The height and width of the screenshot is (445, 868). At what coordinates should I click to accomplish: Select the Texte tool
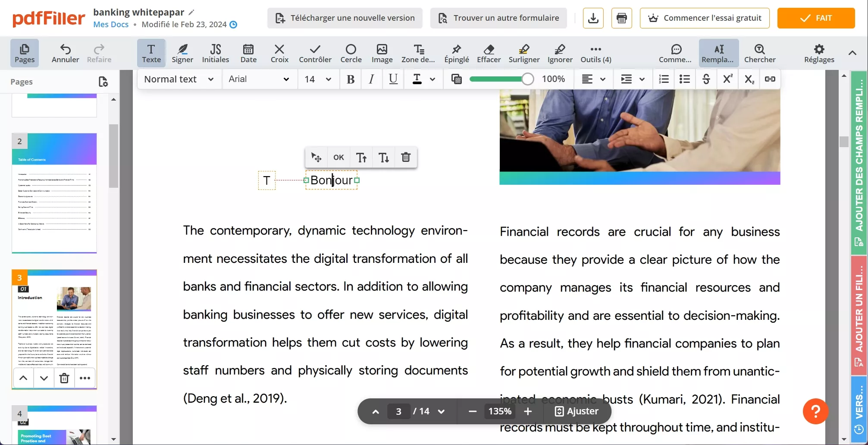pos(150,53)
